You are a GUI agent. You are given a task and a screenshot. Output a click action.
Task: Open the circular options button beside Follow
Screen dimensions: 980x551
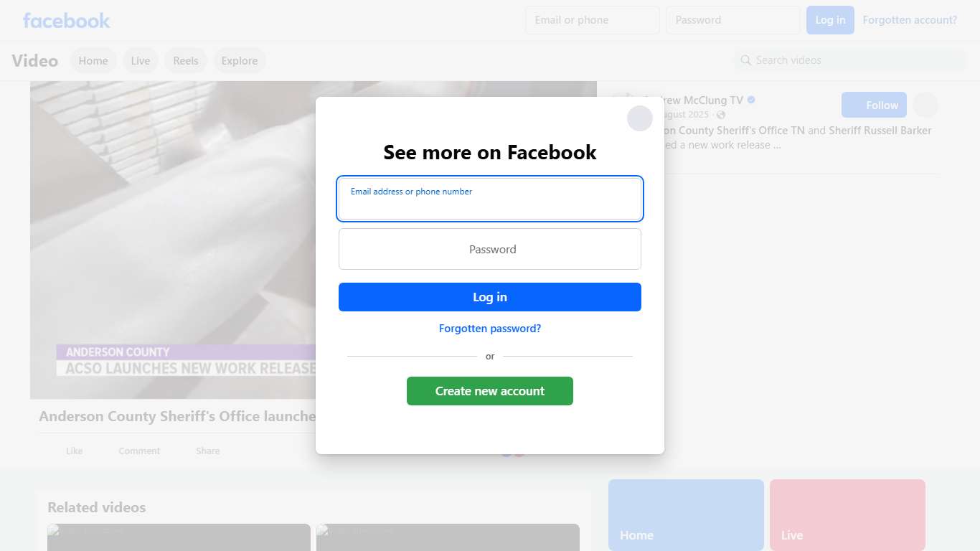coord(925,105)
